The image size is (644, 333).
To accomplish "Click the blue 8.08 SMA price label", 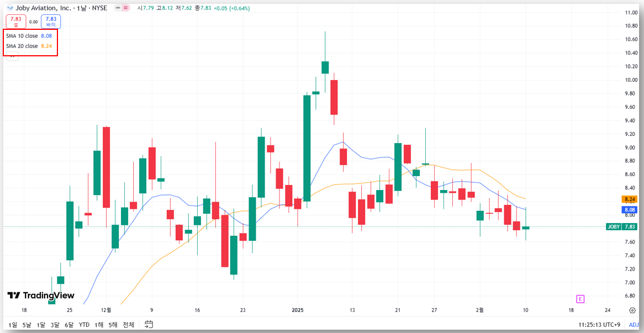I will pos(630,209).
